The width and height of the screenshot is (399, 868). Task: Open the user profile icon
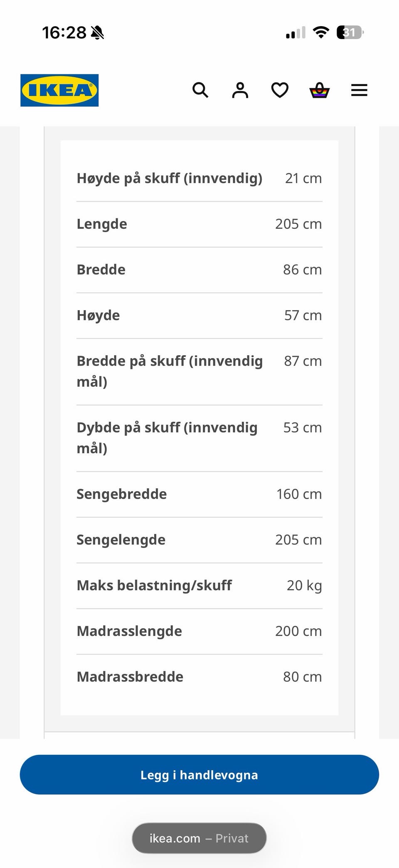click(240, 90)
